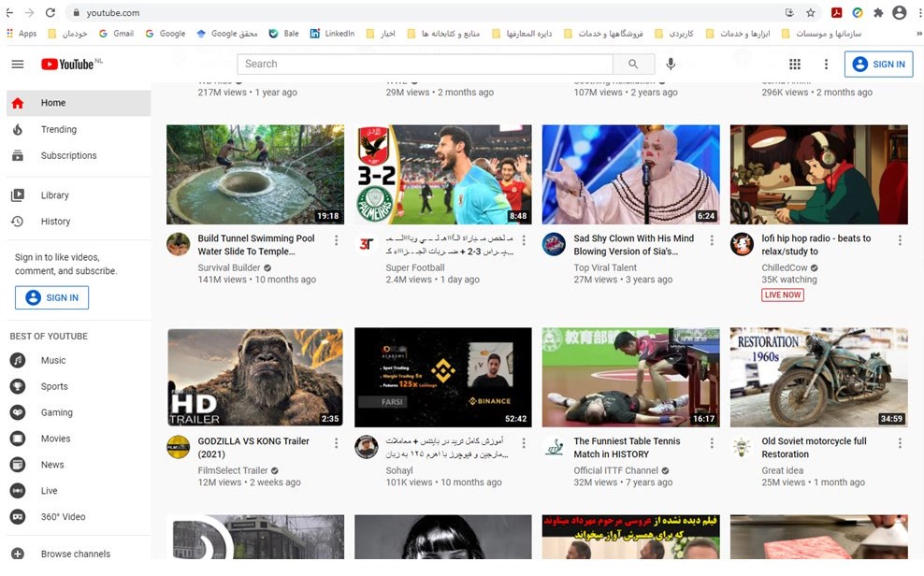924x576 pixels.
Task: Click the Official ITTF Channel name
Action: [x=615, y=470]
